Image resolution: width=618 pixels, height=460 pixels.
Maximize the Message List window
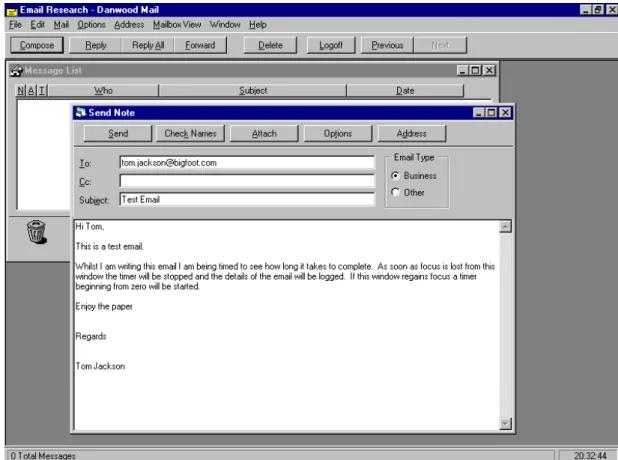[x=475, y=71]
